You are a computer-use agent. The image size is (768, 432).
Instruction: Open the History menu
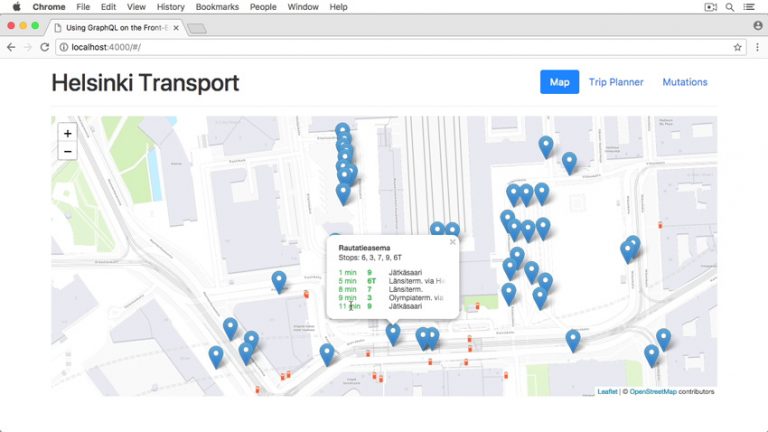170,7
